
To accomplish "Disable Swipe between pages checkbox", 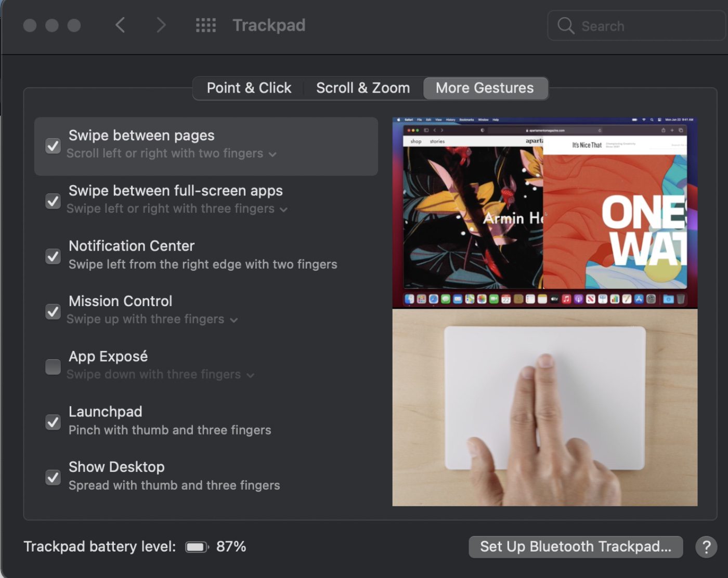I will [53, 146].
